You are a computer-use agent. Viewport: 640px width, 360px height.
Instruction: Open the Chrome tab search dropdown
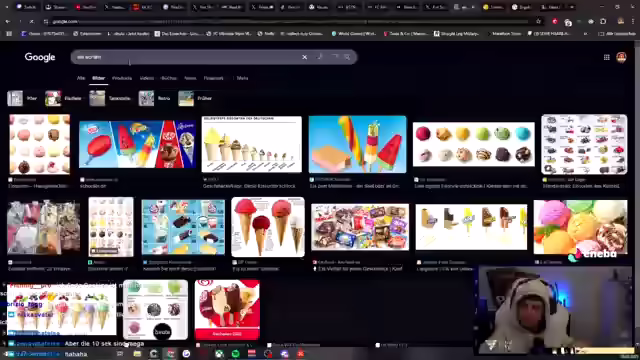point(7,7)
